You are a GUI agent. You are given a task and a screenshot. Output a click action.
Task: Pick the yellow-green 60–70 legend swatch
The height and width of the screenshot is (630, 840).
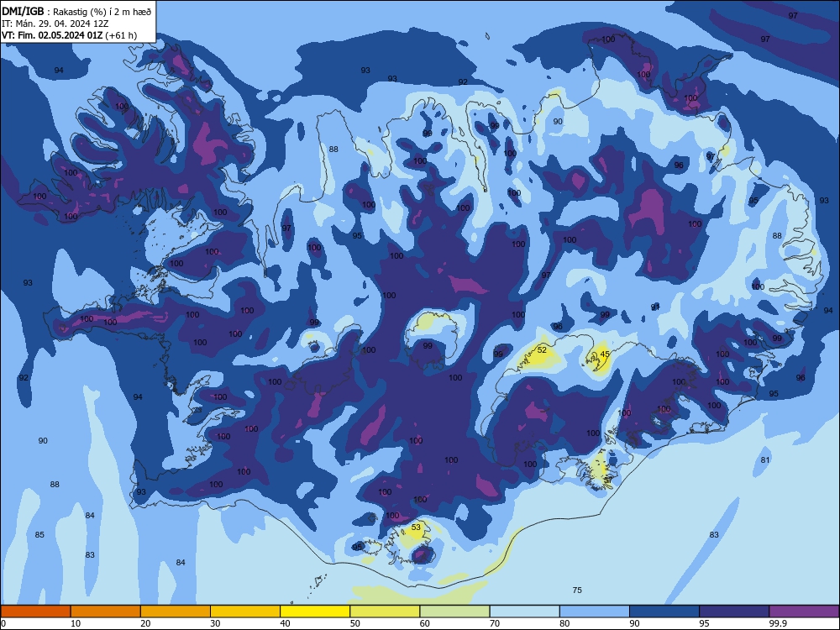point(454,612)
